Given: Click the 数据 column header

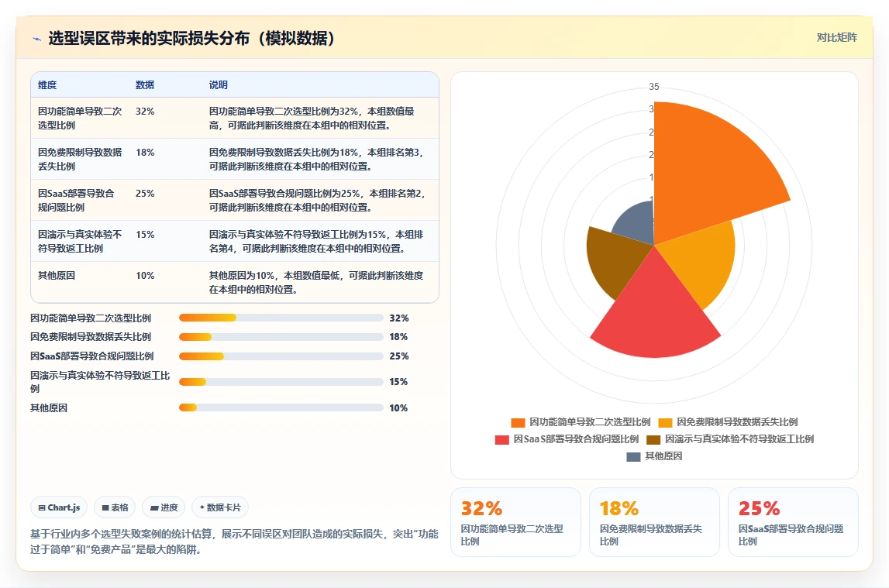Looking at the screenshot, I should coord(145,85).
